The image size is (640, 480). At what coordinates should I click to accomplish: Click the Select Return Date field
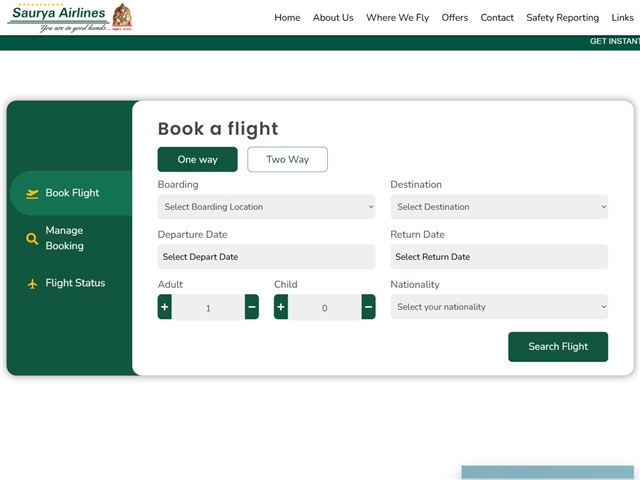coord(498,257)
